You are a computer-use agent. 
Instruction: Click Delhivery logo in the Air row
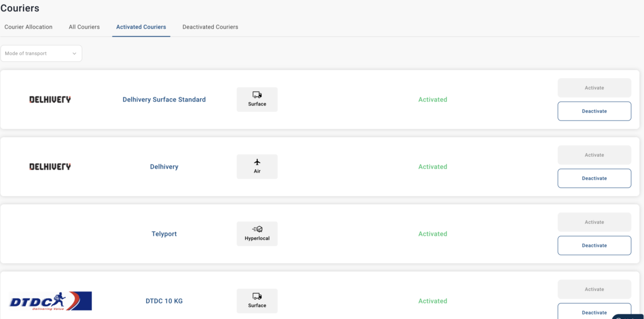(50, 166)
